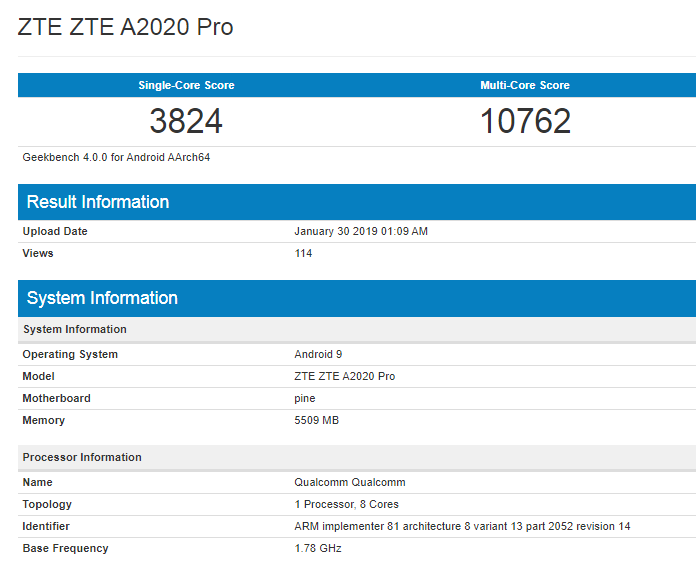700x568 pixels.
Task: Click the multi-core score value 10762
Action: [525, 121]
